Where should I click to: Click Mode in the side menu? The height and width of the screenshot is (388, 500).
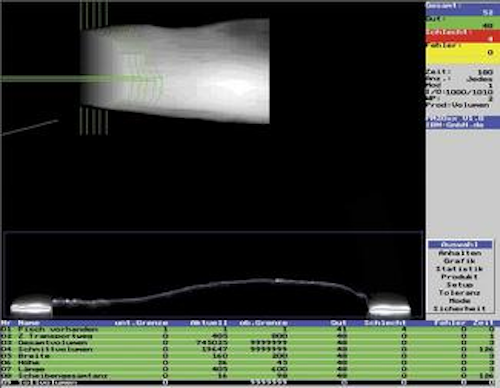tap(459, 301)
